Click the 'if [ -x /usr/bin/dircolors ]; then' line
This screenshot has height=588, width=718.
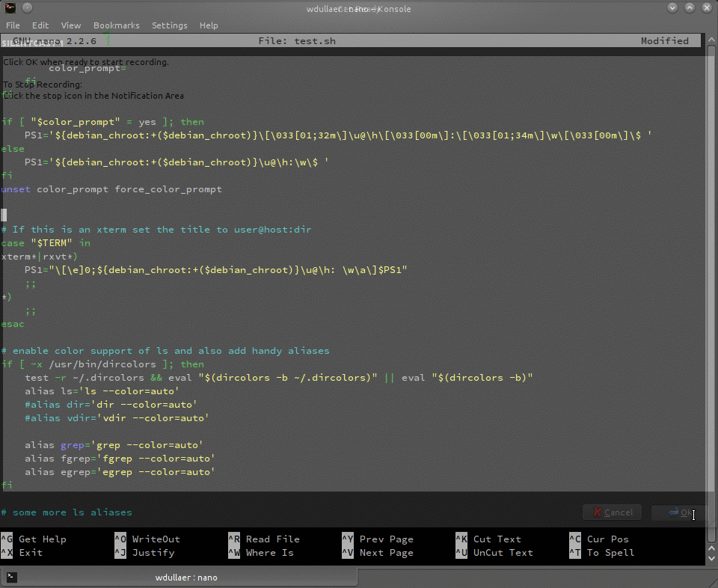pyautogui.click(x=102, y=364)
